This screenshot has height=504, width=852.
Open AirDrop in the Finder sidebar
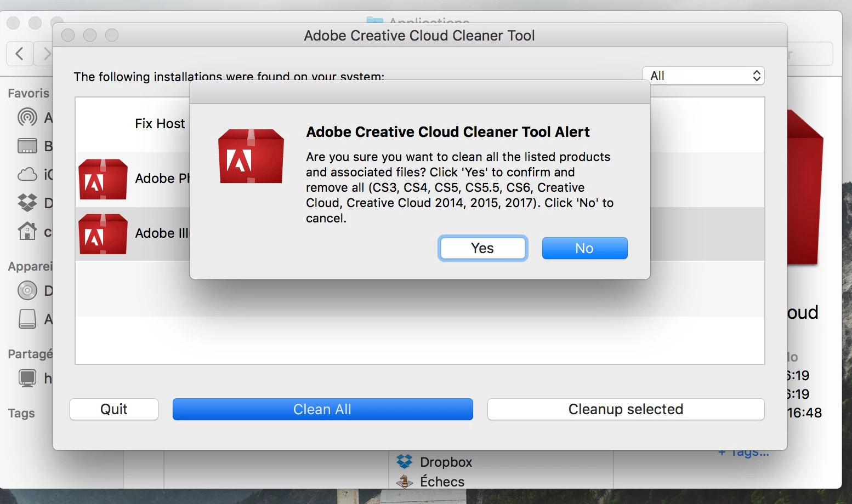click(27, 117)
